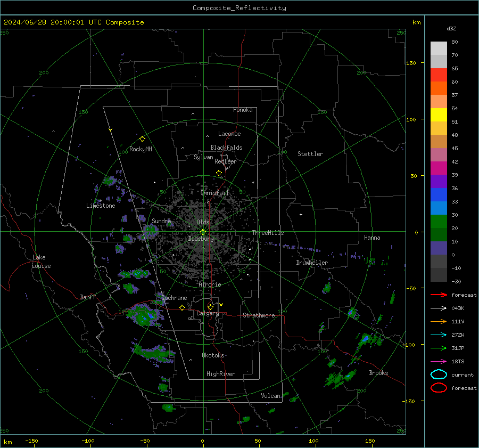Click the 04DK legend label

pyautogui.click(x=458, y=308)
